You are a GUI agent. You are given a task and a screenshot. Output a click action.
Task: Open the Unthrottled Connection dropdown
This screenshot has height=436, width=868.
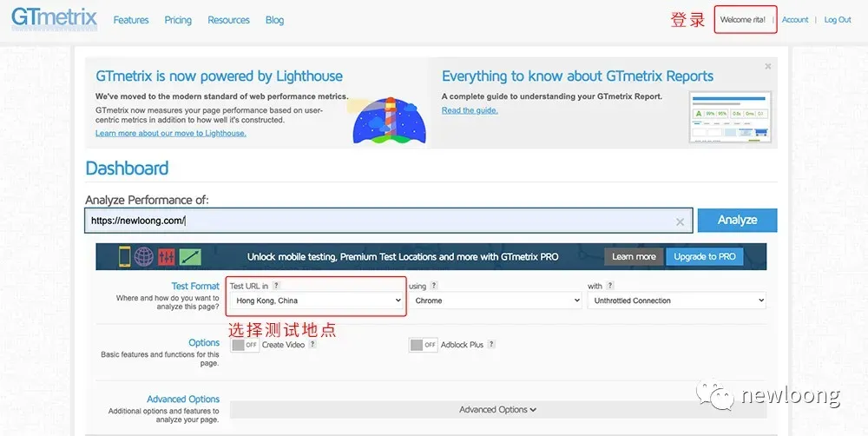pyautogui.click(x=676, y=301)
